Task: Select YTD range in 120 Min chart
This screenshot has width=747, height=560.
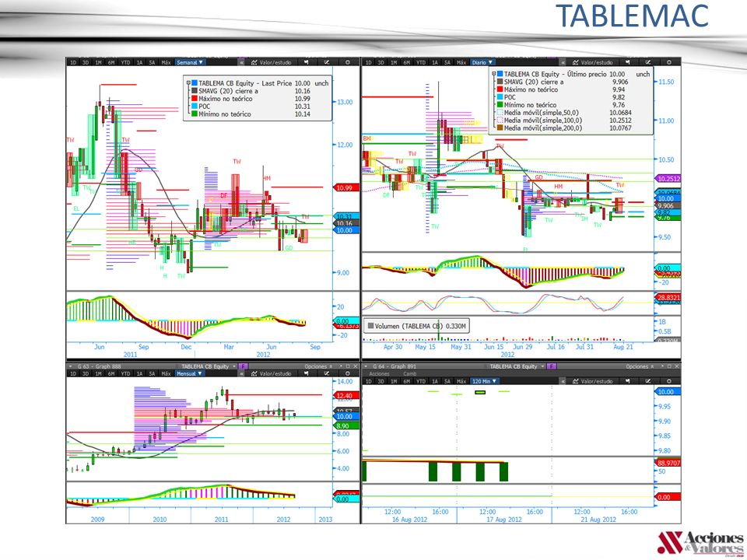Action: click(x=421, y=381)
